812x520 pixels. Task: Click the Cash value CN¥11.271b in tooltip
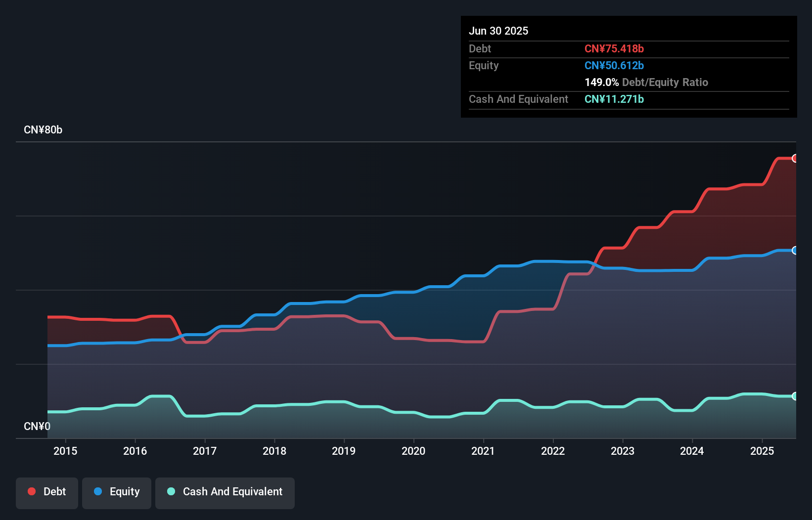614,99
